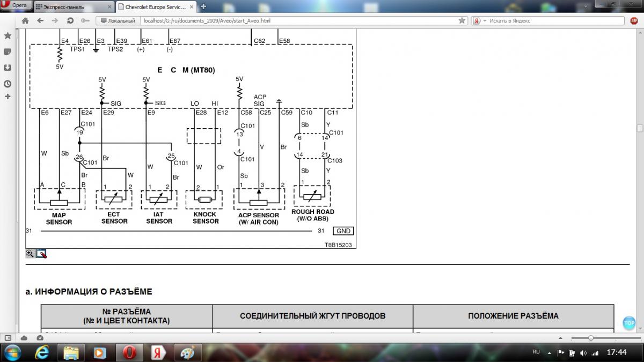Click the second magnifier tool under diagram
This screenshot has height=362, width=644.
point(41,254)
